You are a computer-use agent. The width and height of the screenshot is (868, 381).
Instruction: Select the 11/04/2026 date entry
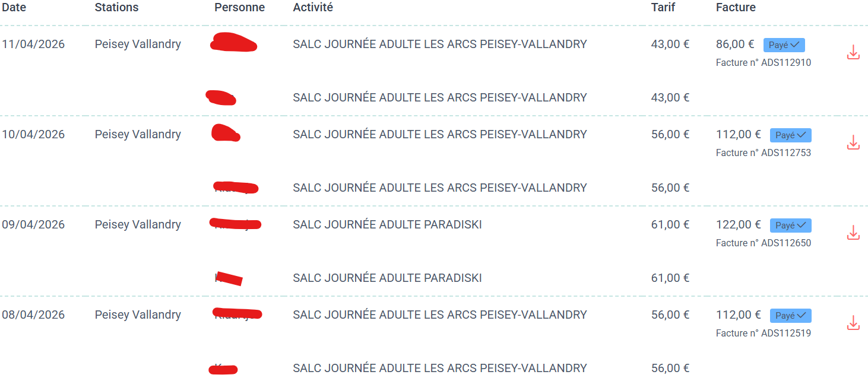pos(33,45)
